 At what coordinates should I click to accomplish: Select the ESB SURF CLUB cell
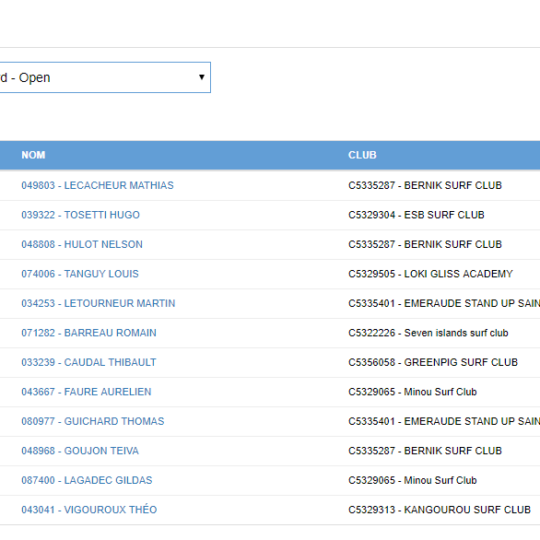[x=416, y=215]
